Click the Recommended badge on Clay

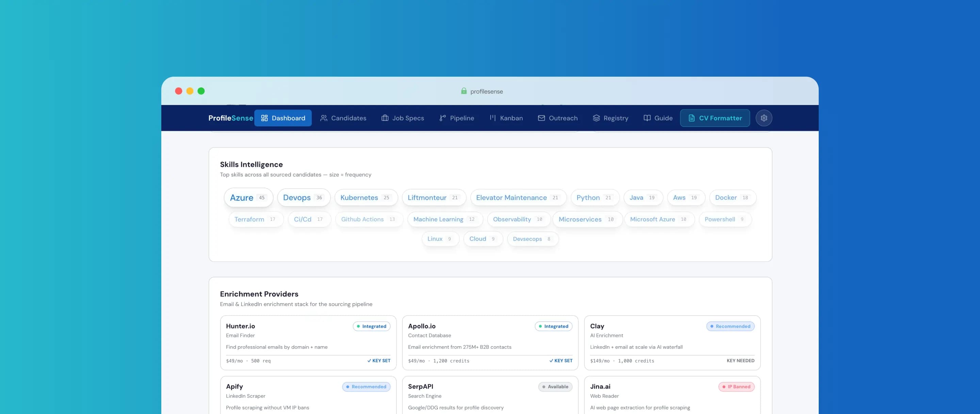[x=730, y=326]
